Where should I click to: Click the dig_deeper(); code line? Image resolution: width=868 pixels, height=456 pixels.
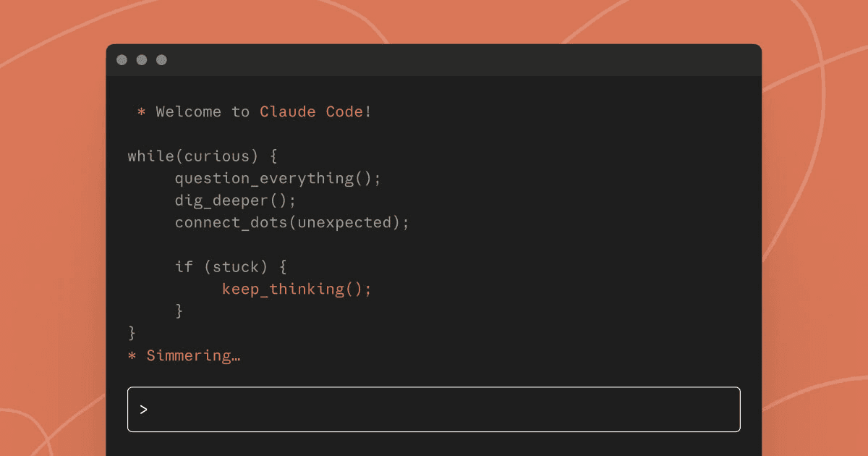point(234,200)
